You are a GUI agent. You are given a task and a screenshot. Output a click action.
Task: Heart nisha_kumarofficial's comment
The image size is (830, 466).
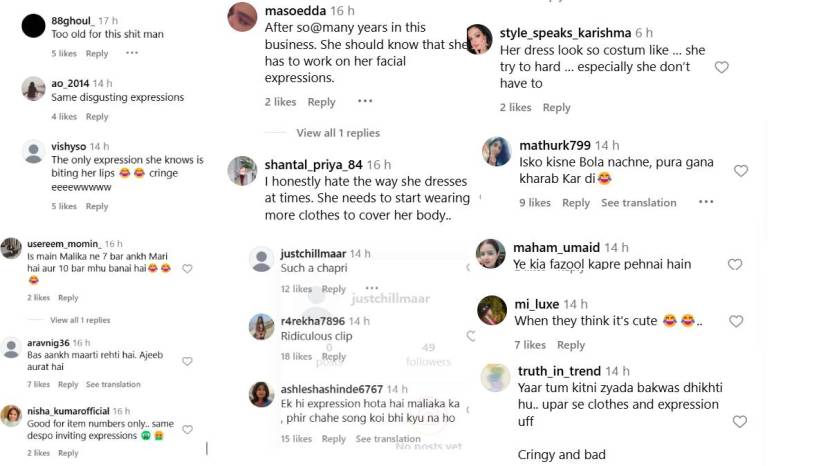[x=187, y=430]
